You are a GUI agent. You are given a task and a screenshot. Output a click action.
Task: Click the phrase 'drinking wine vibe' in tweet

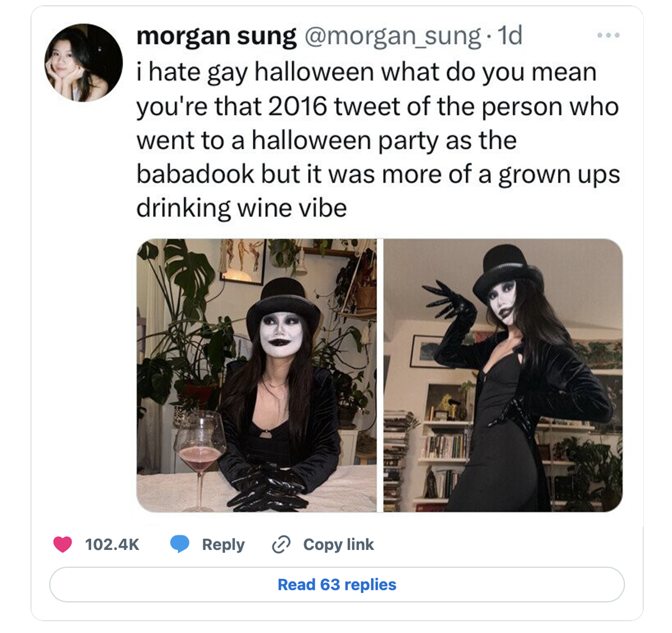242,208
